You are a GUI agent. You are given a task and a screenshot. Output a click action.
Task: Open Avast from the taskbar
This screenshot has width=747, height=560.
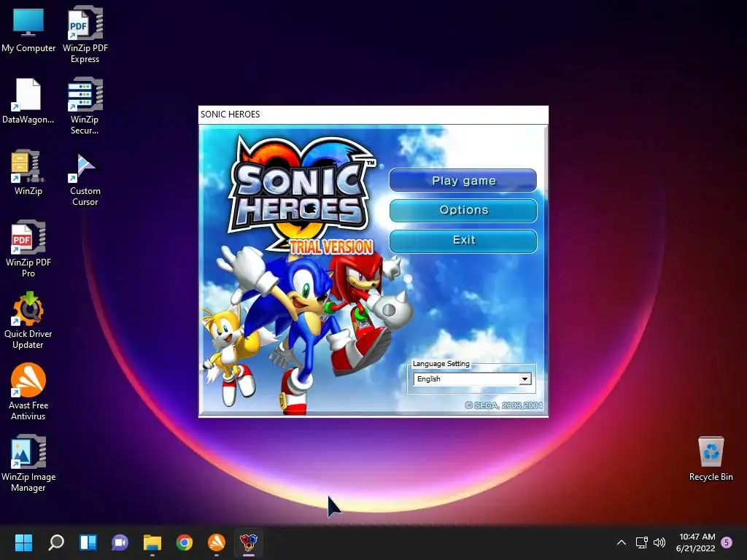click(216, 542)
